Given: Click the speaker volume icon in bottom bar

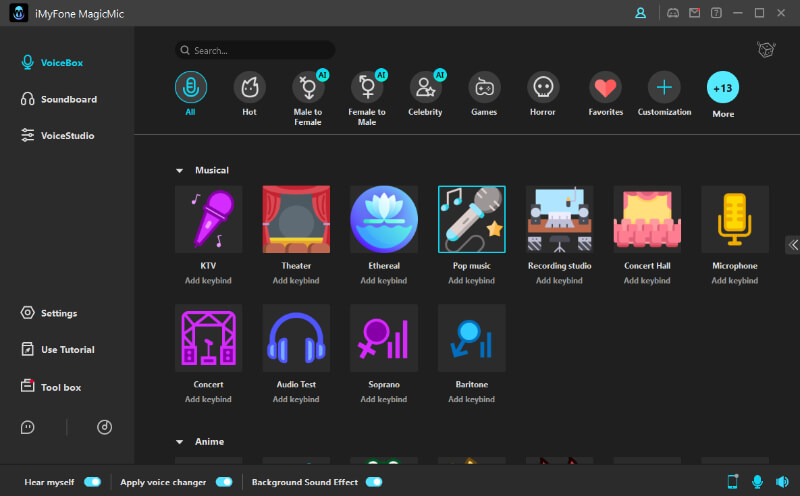Looking at the screenshot, I should tap(782, 481).
